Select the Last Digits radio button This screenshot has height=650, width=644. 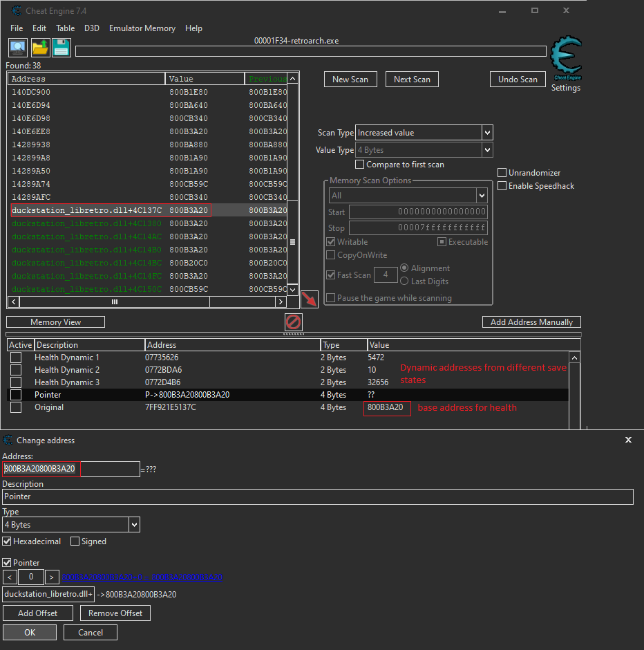[404, 281]
